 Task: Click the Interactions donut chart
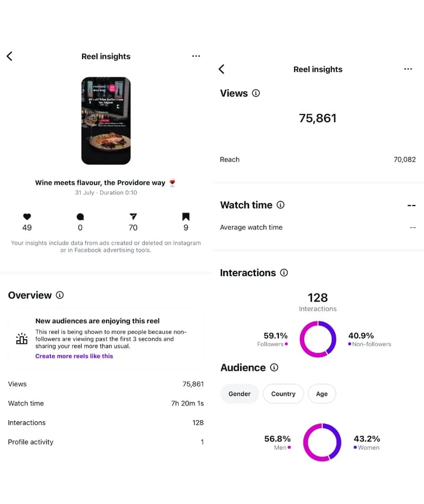tap(318, 339)
